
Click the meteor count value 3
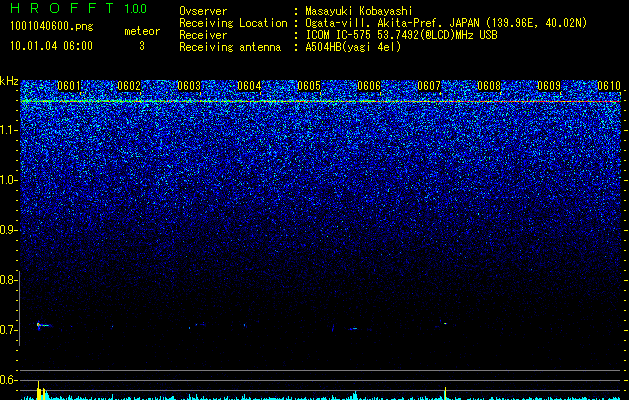click(142, 46)
